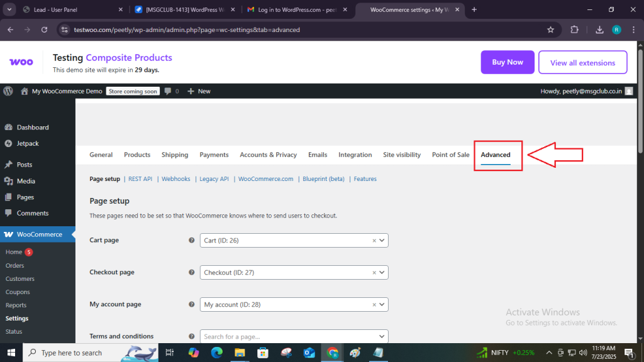
Task: Show help tooltip for Terms and conditions
Action: point(191,337)
